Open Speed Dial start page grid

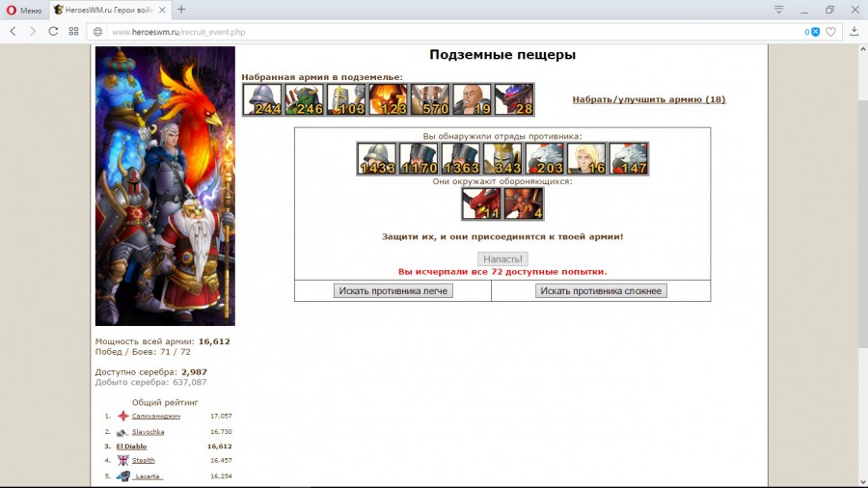coord(73,32)
